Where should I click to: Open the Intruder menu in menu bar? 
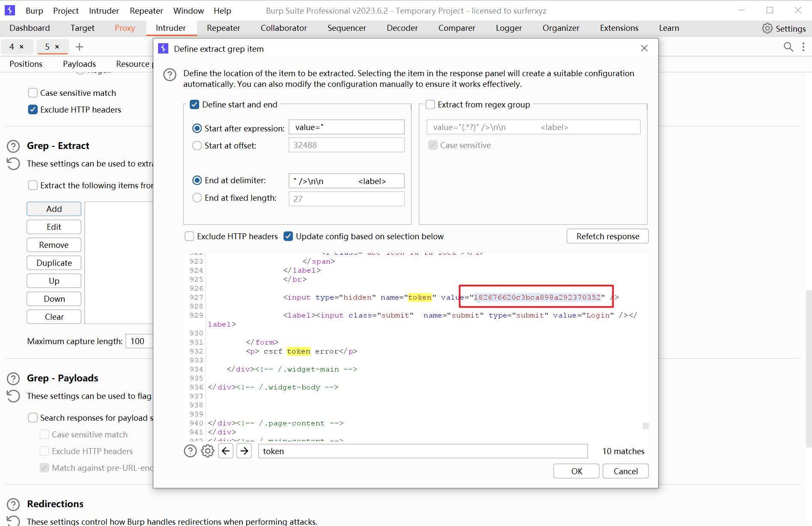(x=104, y=11)
